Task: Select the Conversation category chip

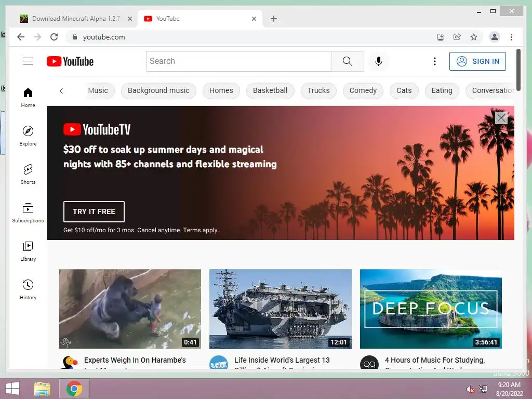Action: [x=490, y=90]
